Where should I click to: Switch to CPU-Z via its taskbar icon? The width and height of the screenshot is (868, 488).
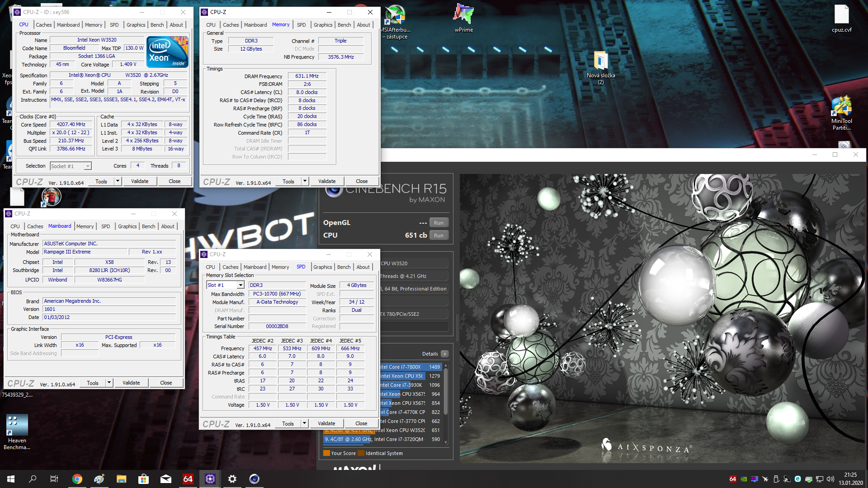[210, 479]
